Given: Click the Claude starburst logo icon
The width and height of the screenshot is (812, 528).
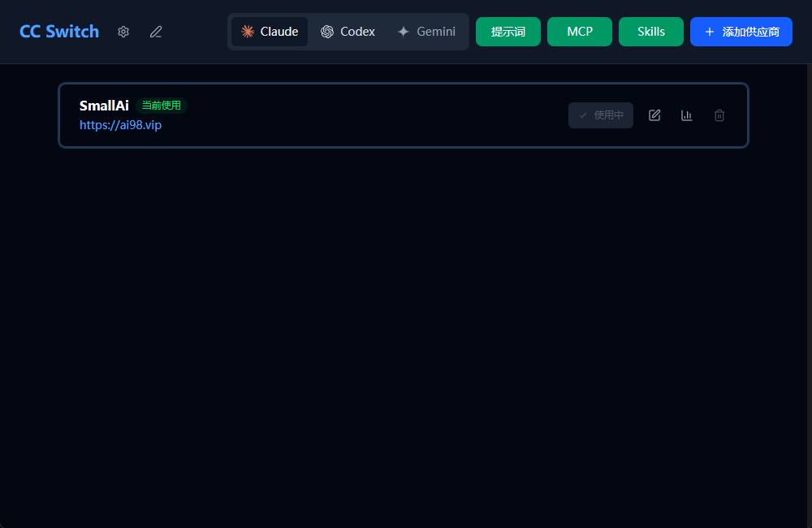Looking at the screenshot, I should [248, 32].
